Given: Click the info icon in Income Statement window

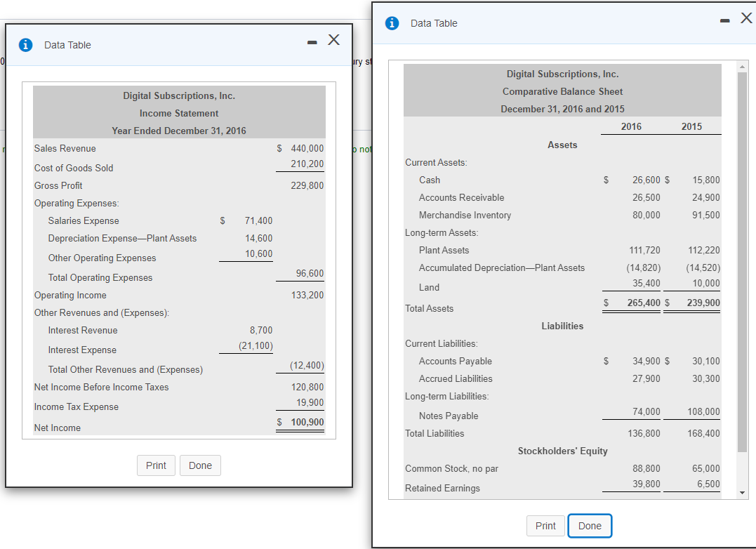Looking at the screenshot, I should click(25, 45).
